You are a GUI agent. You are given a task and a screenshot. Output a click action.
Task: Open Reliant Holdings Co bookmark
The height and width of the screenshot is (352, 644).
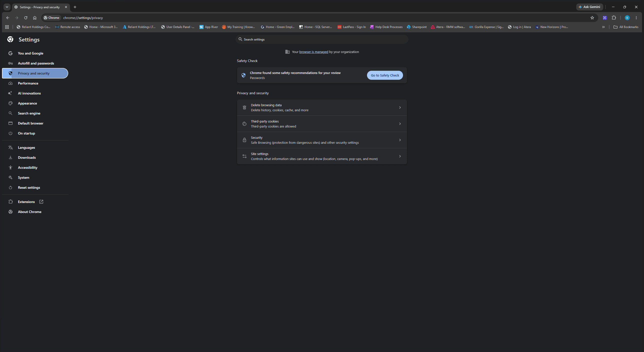click(33, 27)
